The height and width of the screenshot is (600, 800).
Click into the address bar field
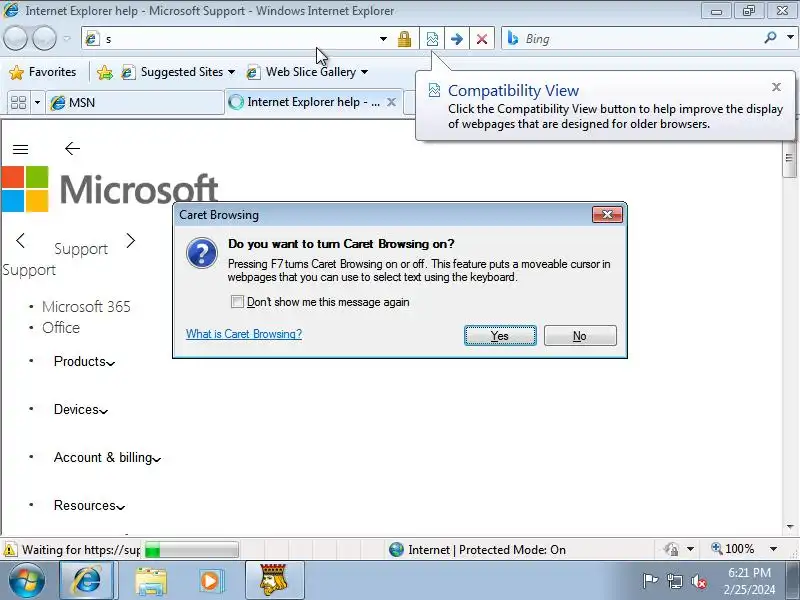(x=237, y=39)
